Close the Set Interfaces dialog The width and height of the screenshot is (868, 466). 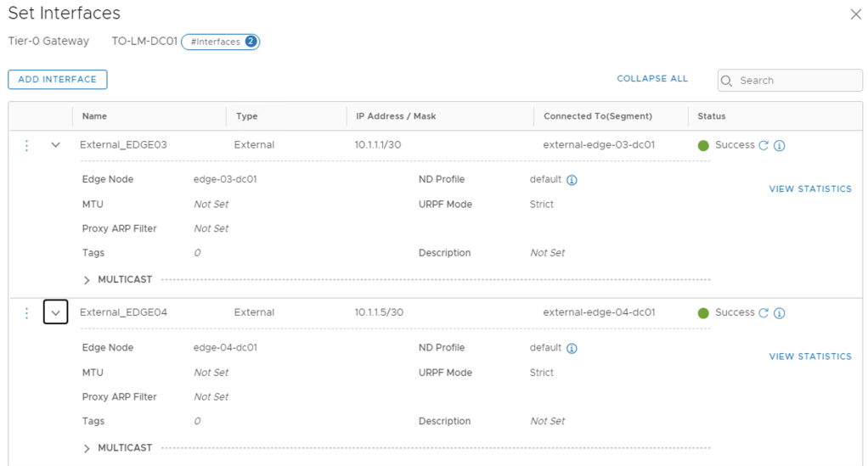tap(855, 14)
